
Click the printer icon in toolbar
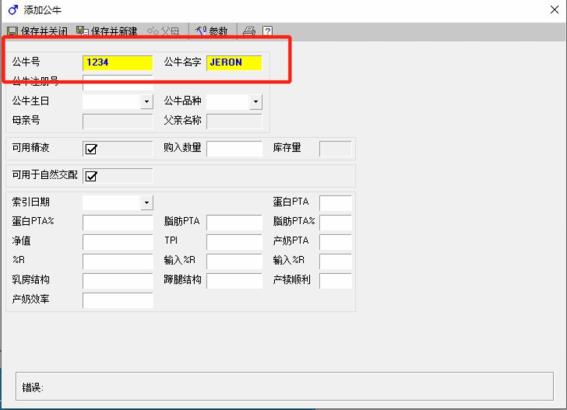click(249, 31)
